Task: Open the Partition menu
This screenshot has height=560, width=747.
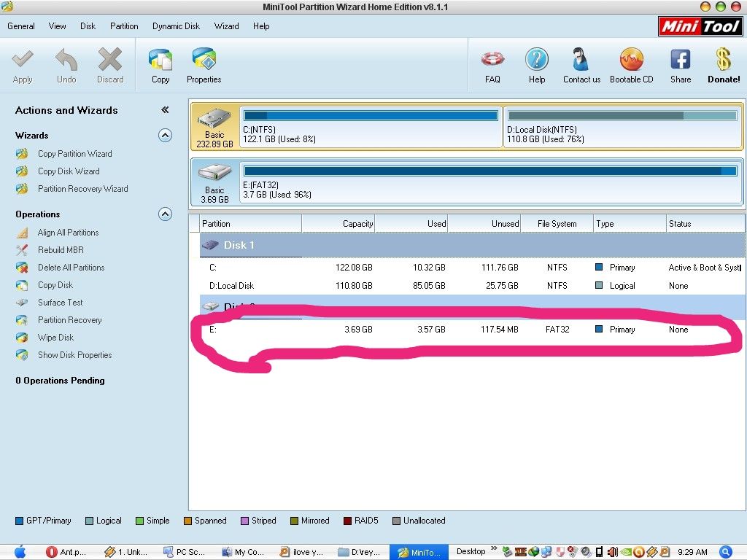Action: [x=124, y=26]
